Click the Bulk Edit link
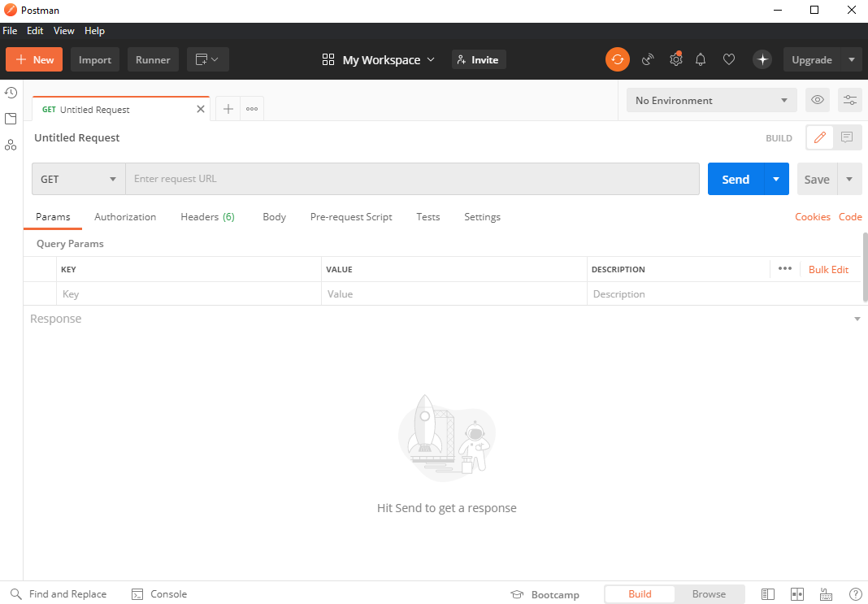The height and width of the screenshot is (604, 868). point(828,269)
